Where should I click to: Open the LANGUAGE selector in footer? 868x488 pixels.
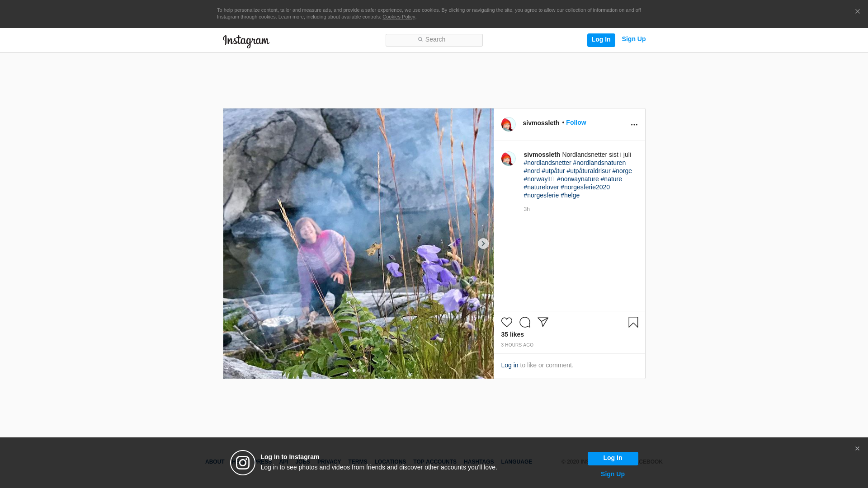click(x=516, y=462)
